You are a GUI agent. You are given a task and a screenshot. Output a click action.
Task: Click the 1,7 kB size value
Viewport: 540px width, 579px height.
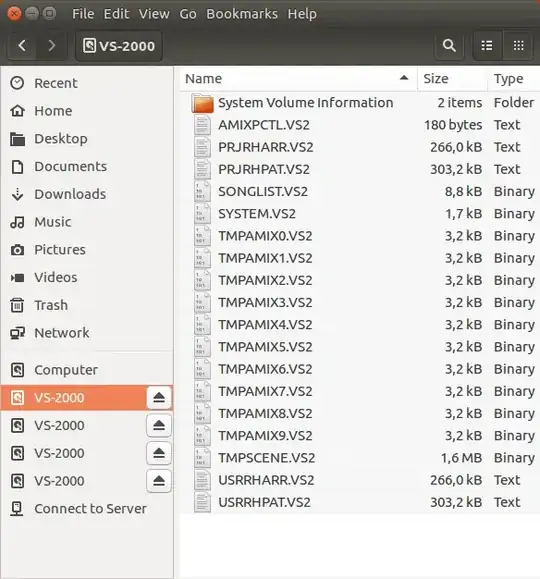point(464,213)
